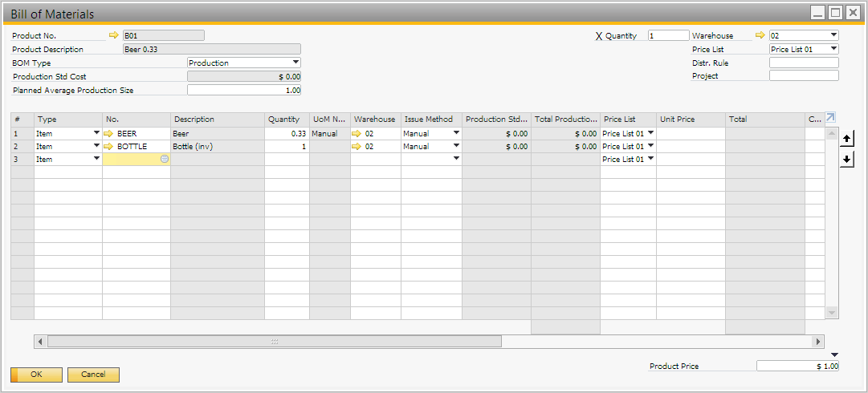Move the selected row down with arrow button
The width and height of the screenshot is (868, 393).
coord(846,160)
